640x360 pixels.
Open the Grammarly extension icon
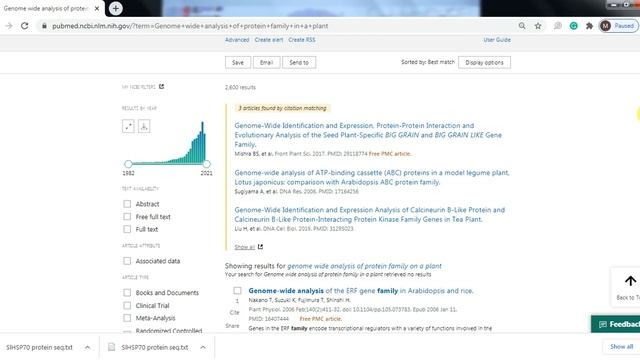pyautogui.click(x=573, y=26)
